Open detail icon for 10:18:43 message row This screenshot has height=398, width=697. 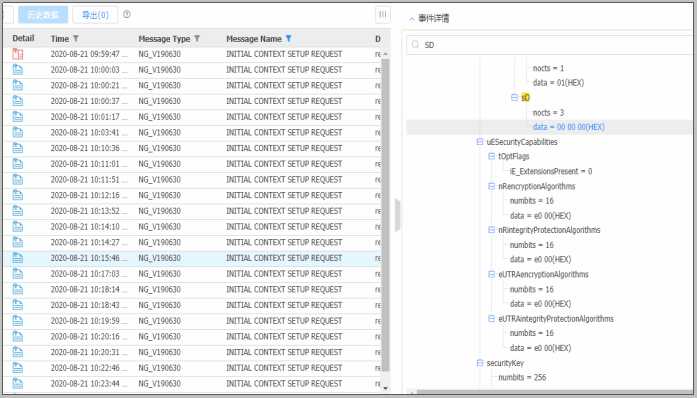point(18,305)
